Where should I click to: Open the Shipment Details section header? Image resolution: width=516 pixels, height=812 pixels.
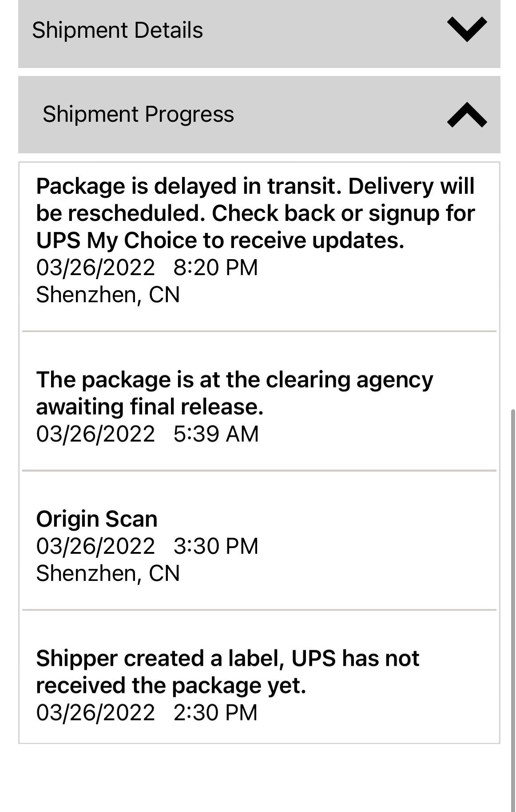[117, 30]
